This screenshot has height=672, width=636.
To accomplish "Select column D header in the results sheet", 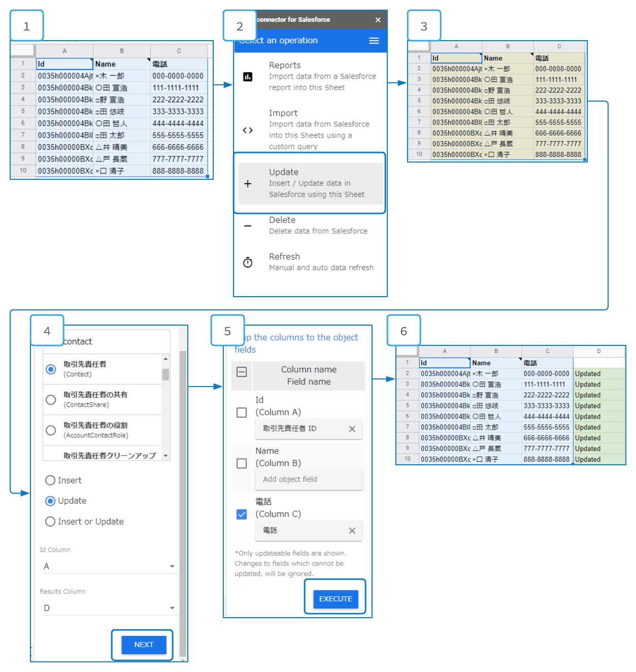I will pos(599,351).
